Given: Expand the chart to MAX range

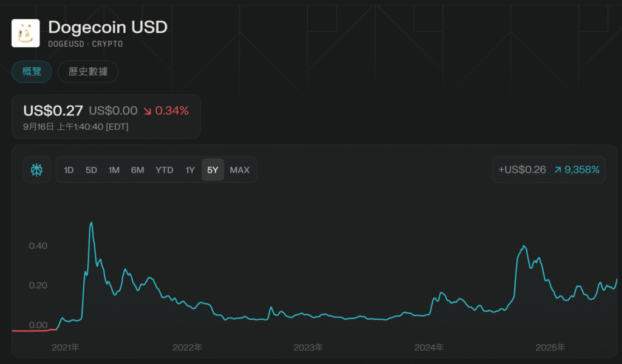Looking at the screenshot, I should tap(239, 170).
